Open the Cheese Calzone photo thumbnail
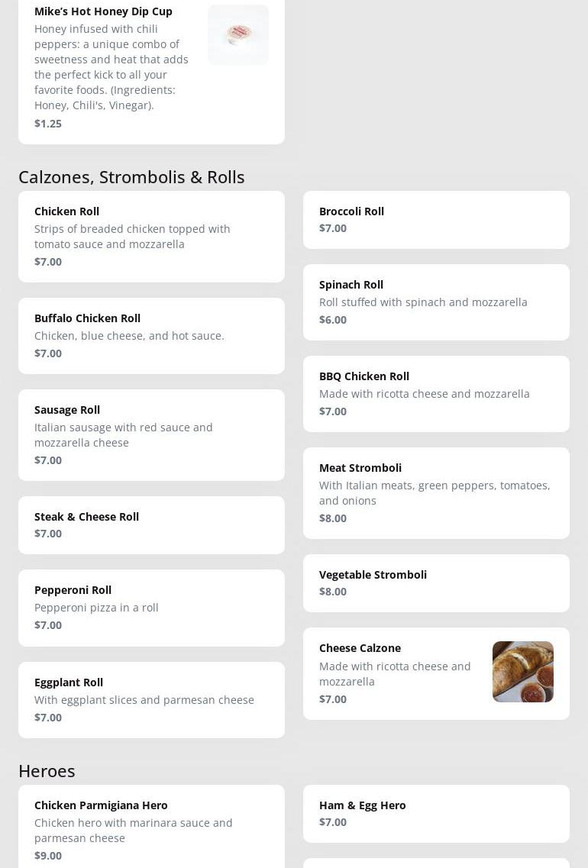The image size is (588, 868). (522, 672)
